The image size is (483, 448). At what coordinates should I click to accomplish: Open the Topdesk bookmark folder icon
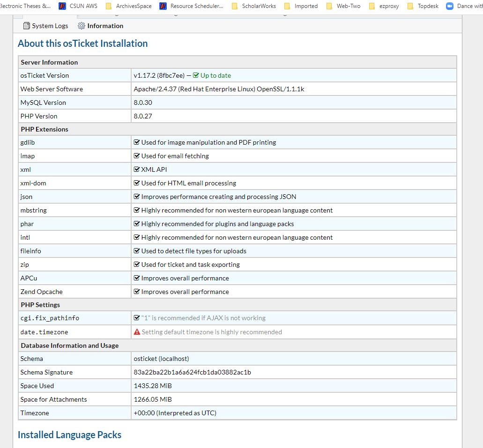[x=410, y=6]
